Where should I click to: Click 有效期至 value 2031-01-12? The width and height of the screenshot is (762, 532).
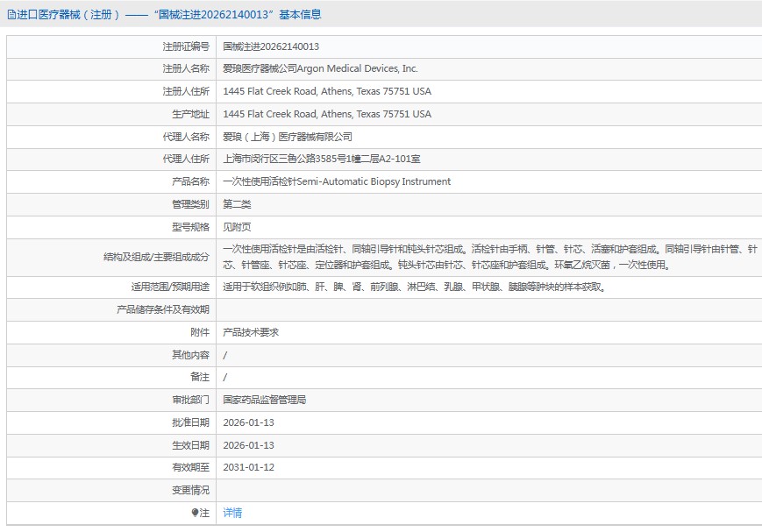248,467
